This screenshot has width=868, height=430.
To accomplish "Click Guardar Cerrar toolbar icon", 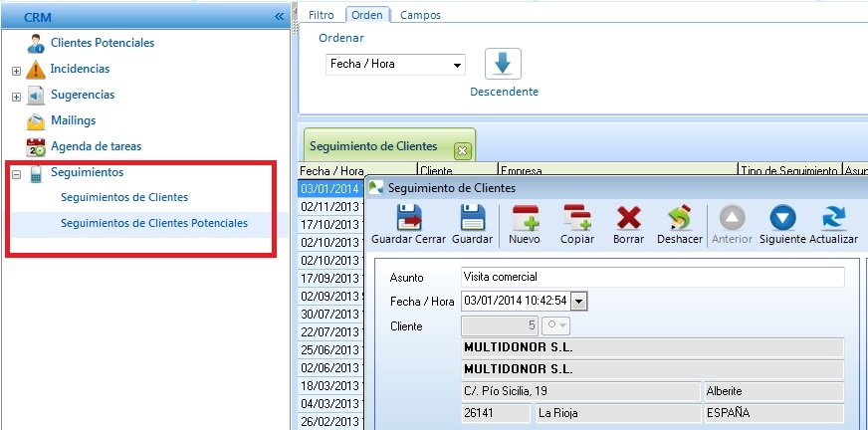I will (x=408, y=219).
